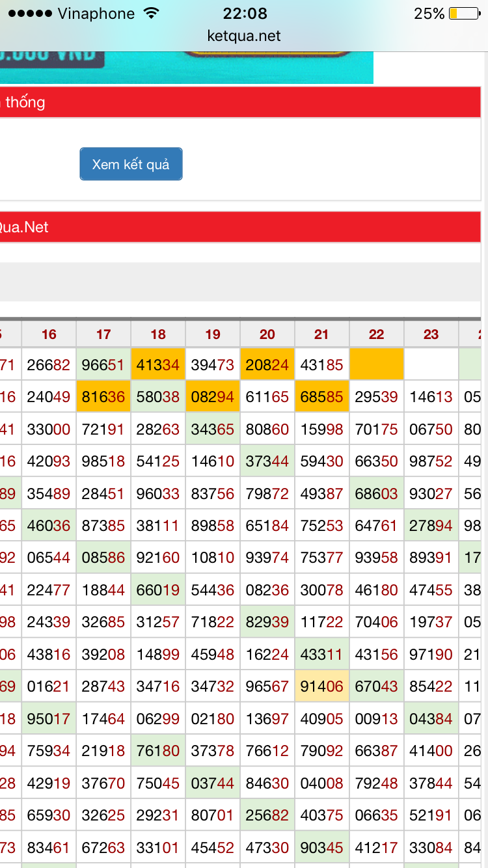Tap the ketqua.net address bar

[x=244, y=36]
